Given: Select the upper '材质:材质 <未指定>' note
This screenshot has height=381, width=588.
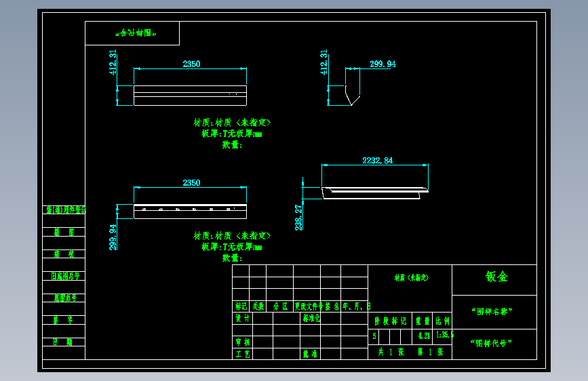Looking at the screenshot, I should (232, 123).
